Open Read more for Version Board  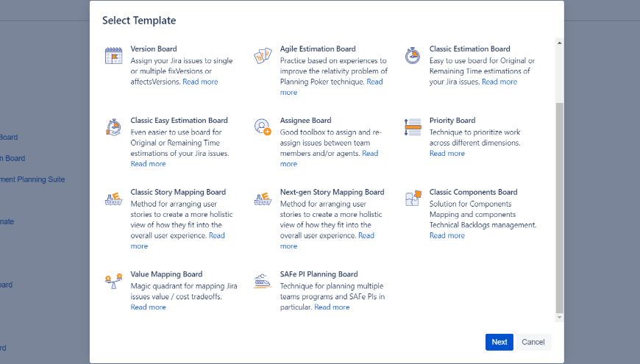[x=200, y=82]
